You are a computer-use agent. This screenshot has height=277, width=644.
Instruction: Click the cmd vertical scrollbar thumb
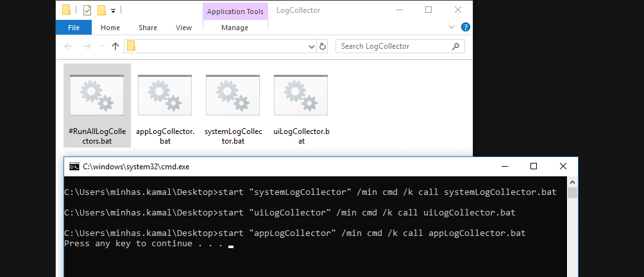tap(573, 192)
